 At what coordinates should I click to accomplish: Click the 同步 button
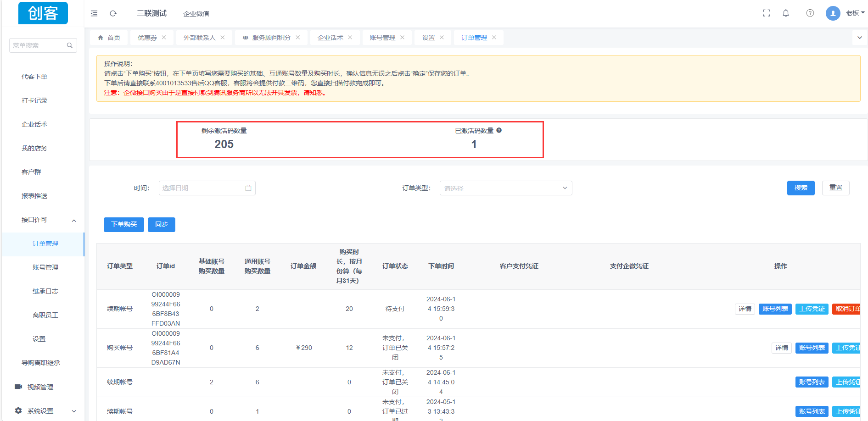pos(162,225)
